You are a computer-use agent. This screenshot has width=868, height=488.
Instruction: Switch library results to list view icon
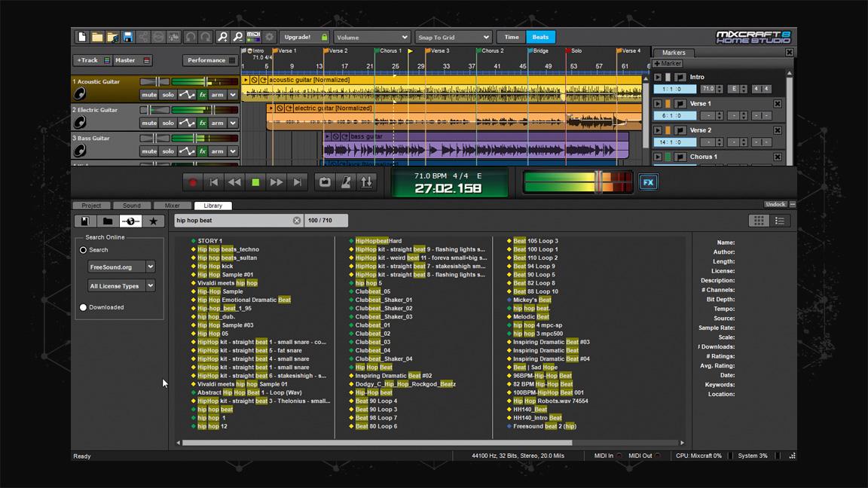(781, 220)
